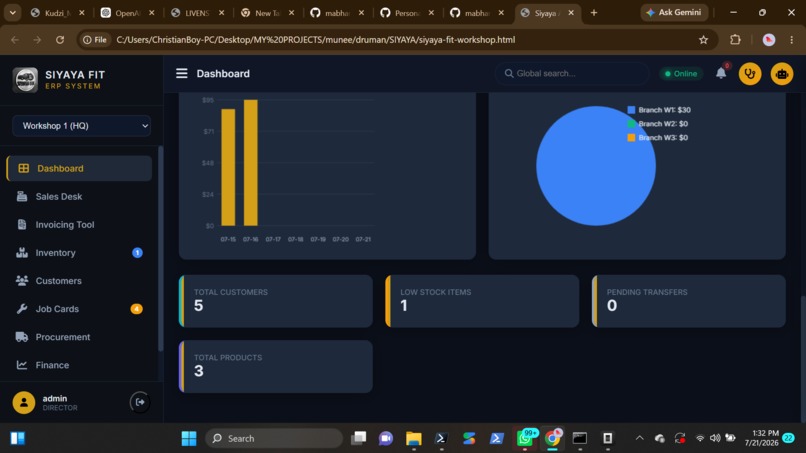The width and height of the screenshot is (806, 453).
Task: Click the browser reload icon
Action: point(60,40)
